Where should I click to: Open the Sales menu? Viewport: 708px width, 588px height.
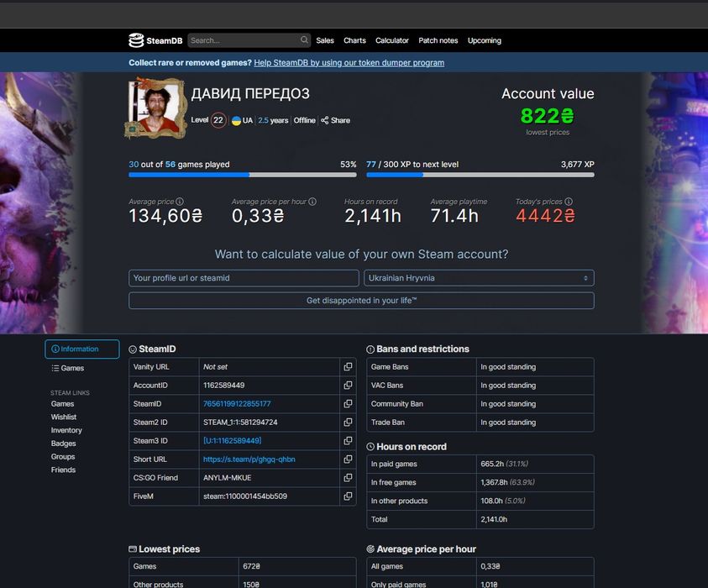pyautogui.click(x=325, y=40)
